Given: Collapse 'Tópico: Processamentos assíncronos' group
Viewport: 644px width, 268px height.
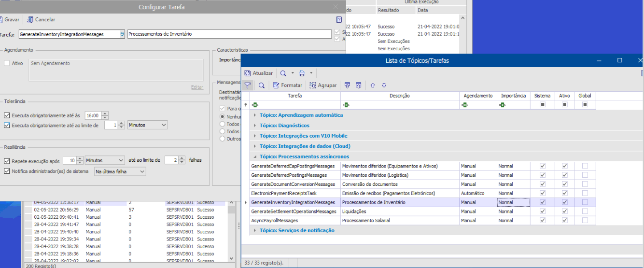Looking at the screenshot, I should tap(255, 156).
